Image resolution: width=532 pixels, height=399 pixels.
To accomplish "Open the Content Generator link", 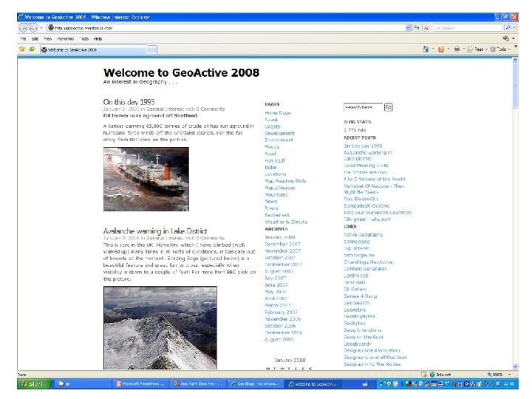I will (x=365, y=269).
